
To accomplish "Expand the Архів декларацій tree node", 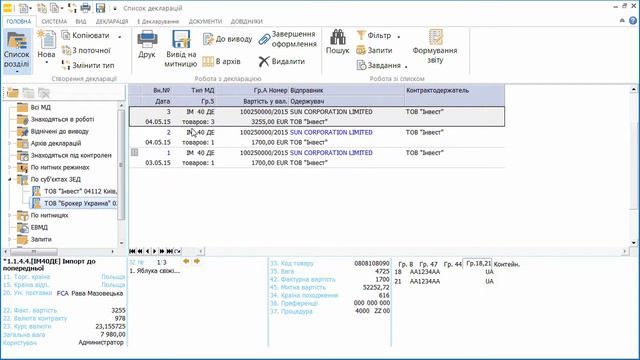I will (10, 143).
